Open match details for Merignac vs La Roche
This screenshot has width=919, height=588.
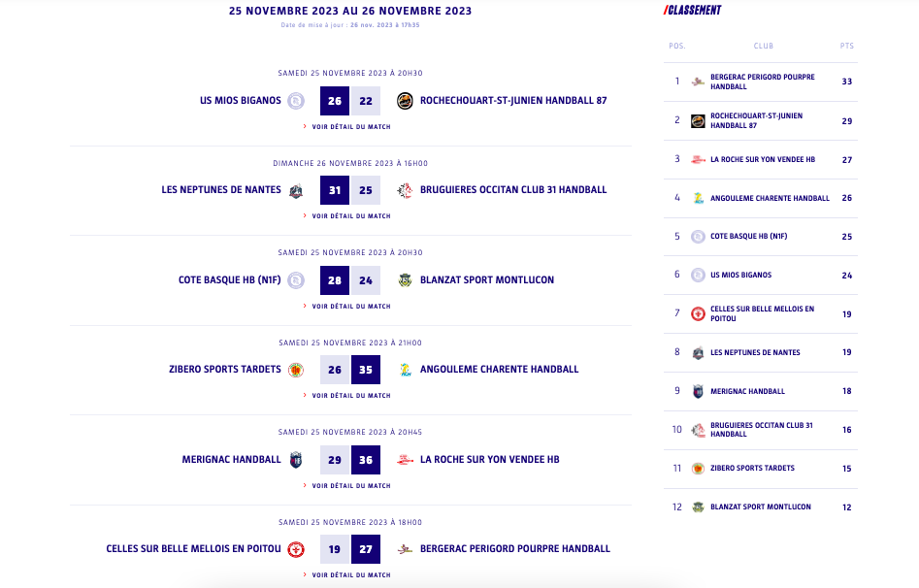coord(350,486)
